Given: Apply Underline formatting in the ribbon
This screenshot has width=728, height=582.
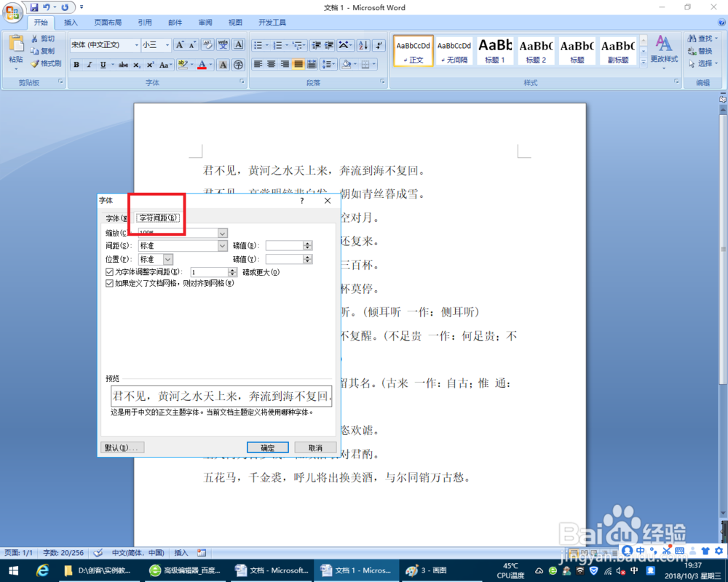Looking at the screenshot, I should [x=103, y=65].
